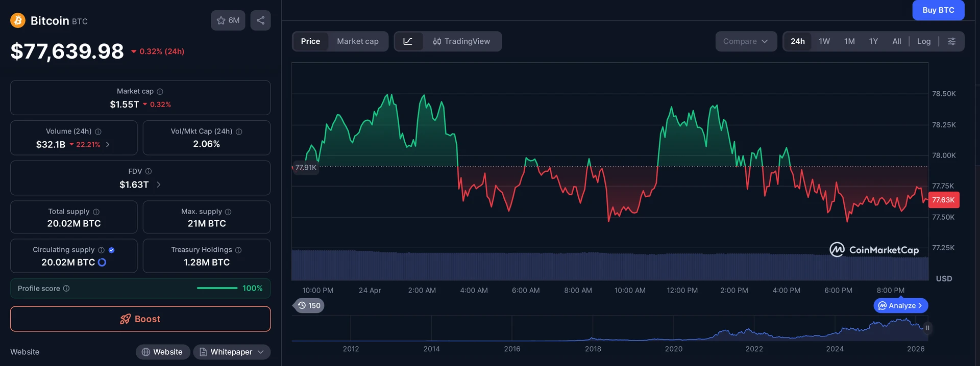
Task: Click the Max. supply info icon
Action: 228,212
